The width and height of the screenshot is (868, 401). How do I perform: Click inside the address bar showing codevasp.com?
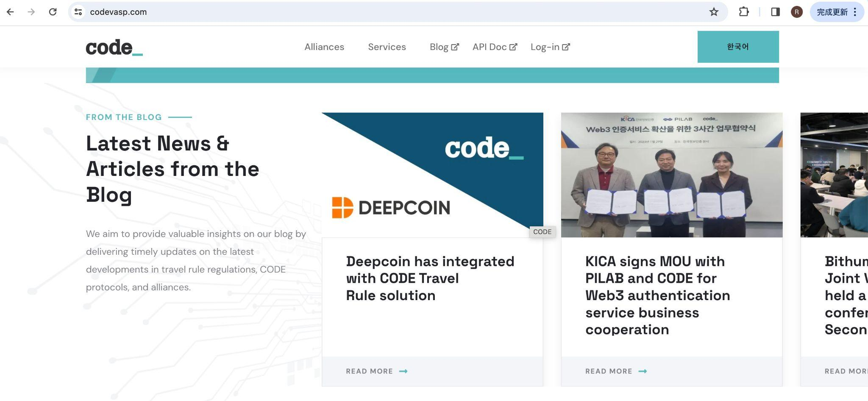119,12
